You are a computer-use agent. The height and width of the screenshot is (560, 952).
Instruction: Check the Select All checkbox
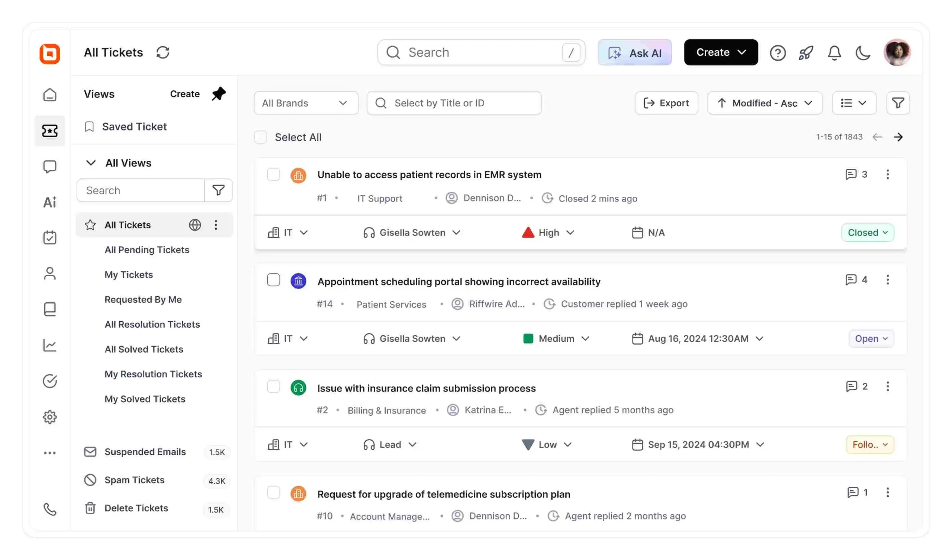tap(260, 137)
